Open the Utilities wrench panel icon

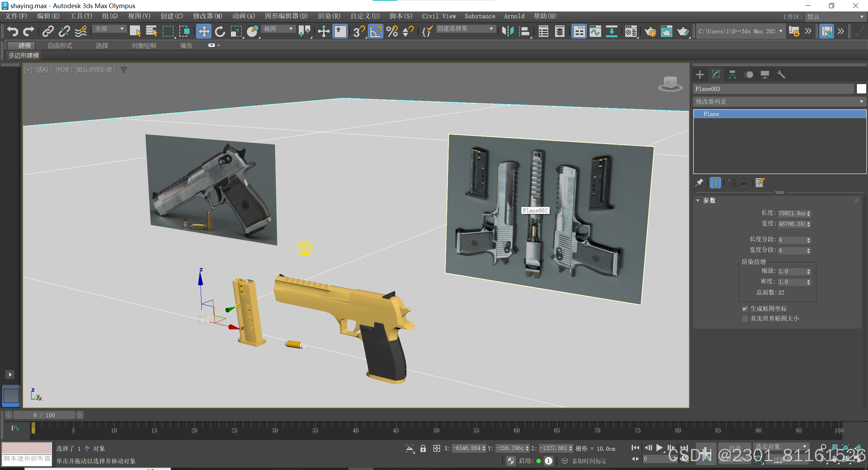point(781,75)
